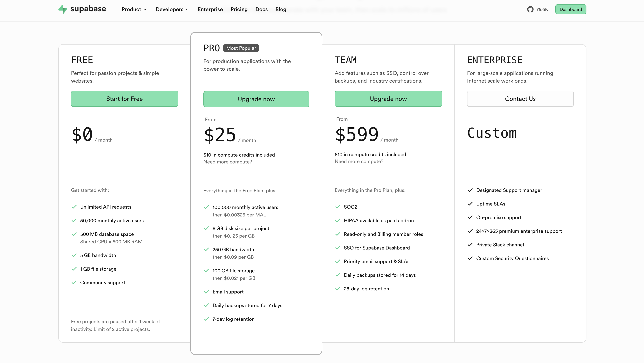Viewport: 644px width, 363px height.
Task: Click the Contact Us button
Action: pos(520,99)
